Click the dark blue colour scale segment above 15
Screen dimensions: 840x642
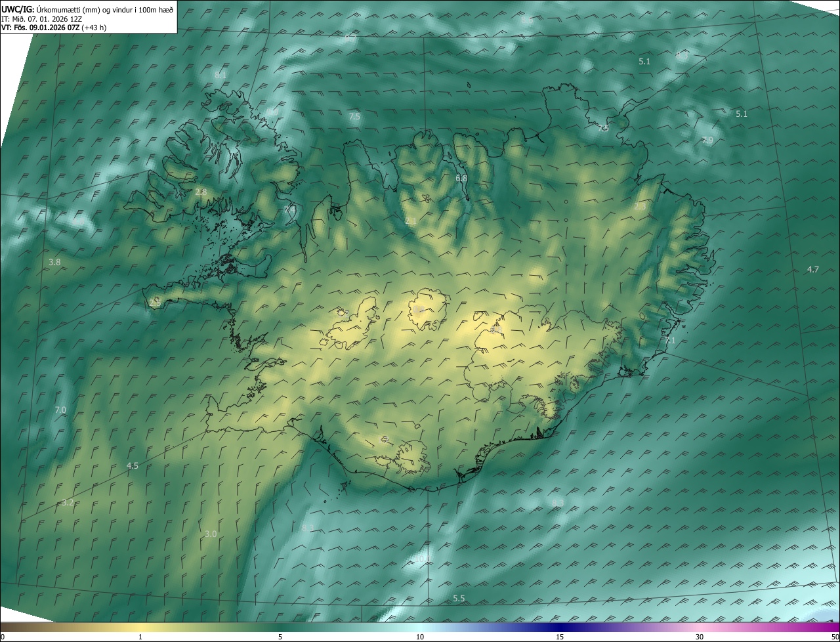(560, 627)
